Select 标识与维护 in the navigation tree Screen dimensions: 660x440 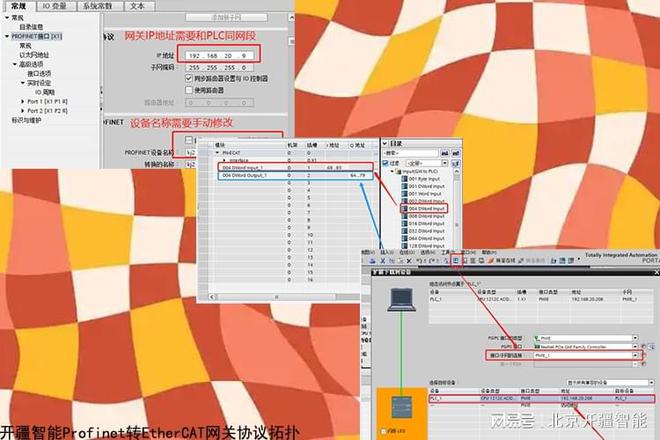pos(26,120)
